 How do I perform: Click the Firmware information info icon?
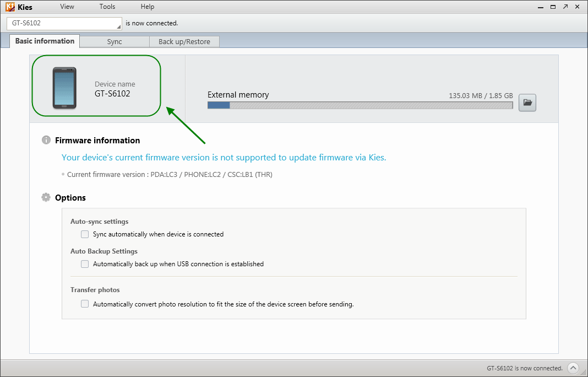tap(46, 140)
